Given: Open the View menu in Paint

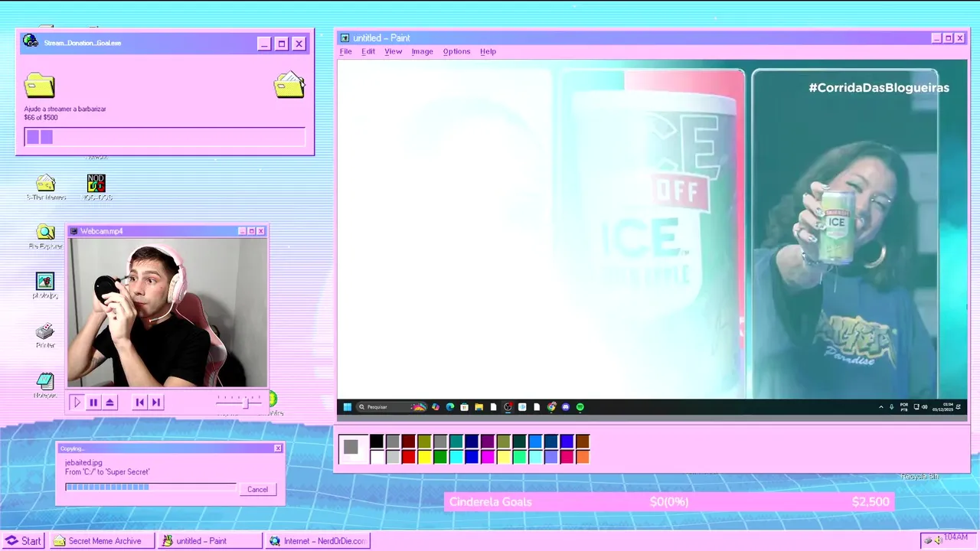Looking at the screenshot, I should pyautogui.click(x=394, y=51).
